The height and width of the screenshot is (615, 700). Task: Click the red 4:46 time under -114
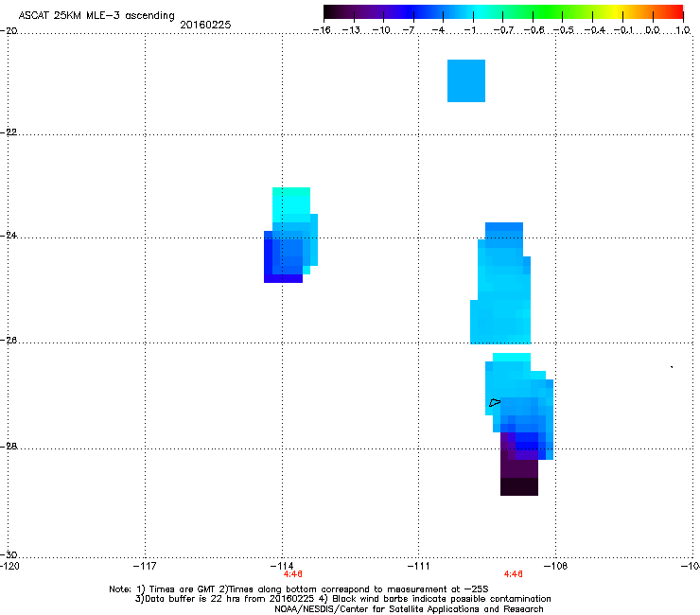coord(293,574)
